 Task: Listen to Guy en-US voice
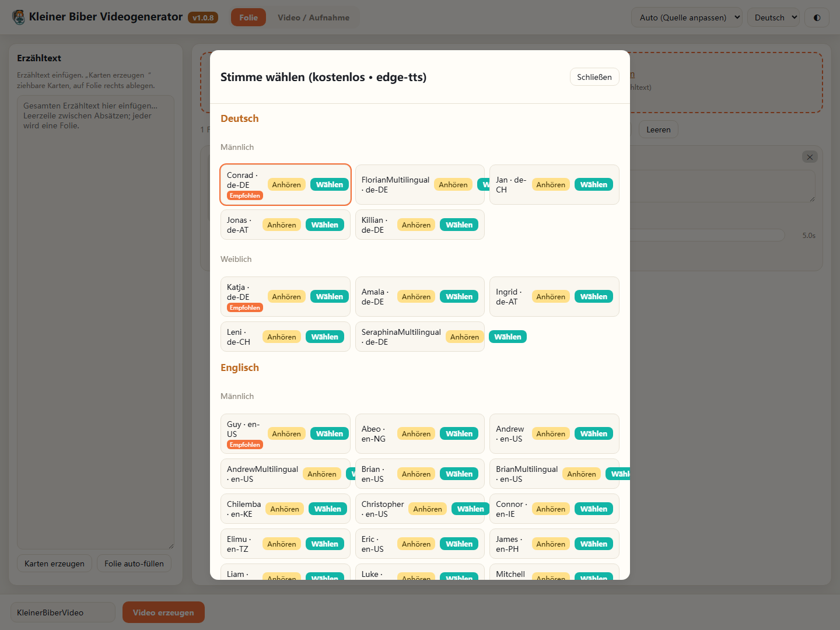click(x=286, y=434)
